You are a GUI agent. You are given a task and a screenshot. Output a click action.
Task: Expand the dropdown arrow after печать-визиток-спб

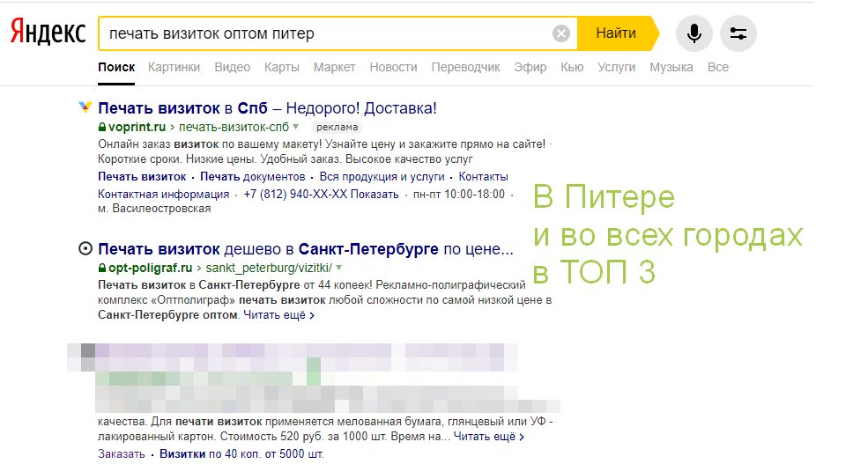pyautogui.click(x=295, y=127)
